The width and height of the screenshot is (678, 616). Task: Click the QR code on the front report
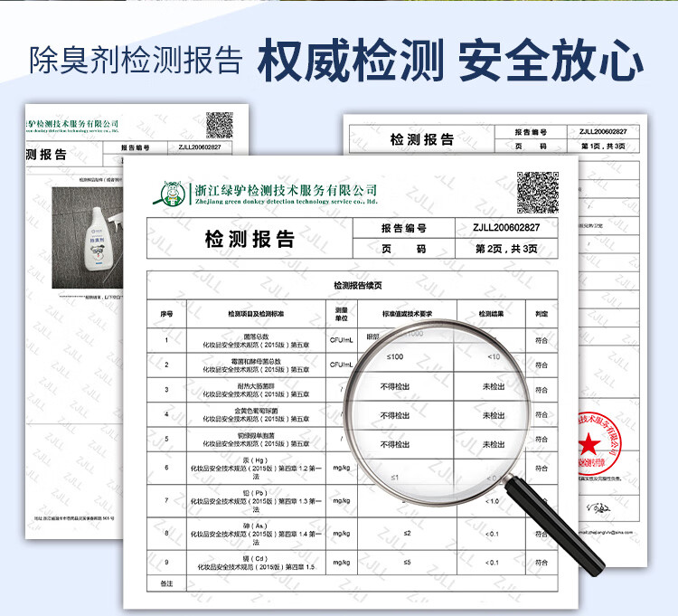tap(538, 193)
